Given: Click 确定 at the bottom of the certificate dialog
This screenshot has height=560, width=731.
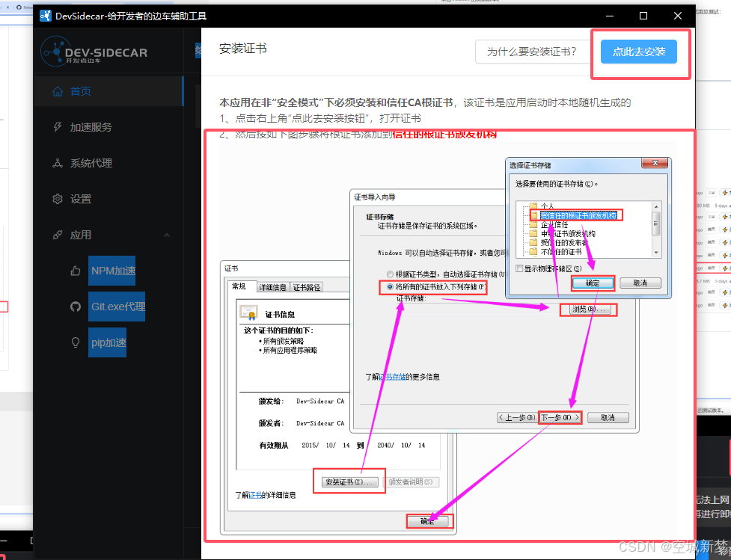Looking at the screenshot, I should pos(427,521).
